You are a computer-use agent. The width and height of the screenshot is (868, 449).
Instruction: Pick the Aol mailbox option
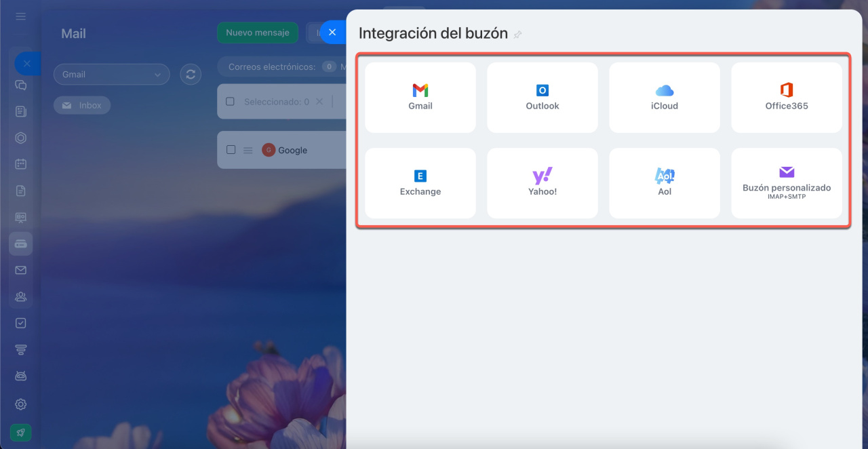pyautogui.click(x=665, y=183)
